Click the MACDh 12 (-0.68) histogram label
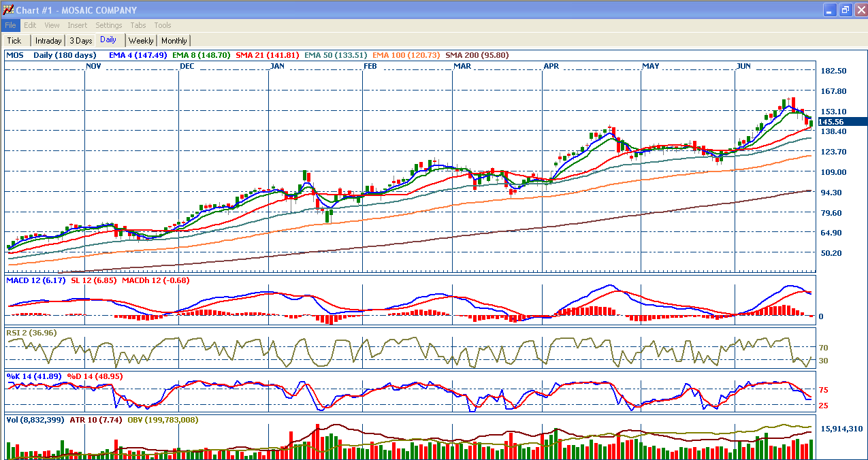The image size is (868, 460). click(156, 280)
